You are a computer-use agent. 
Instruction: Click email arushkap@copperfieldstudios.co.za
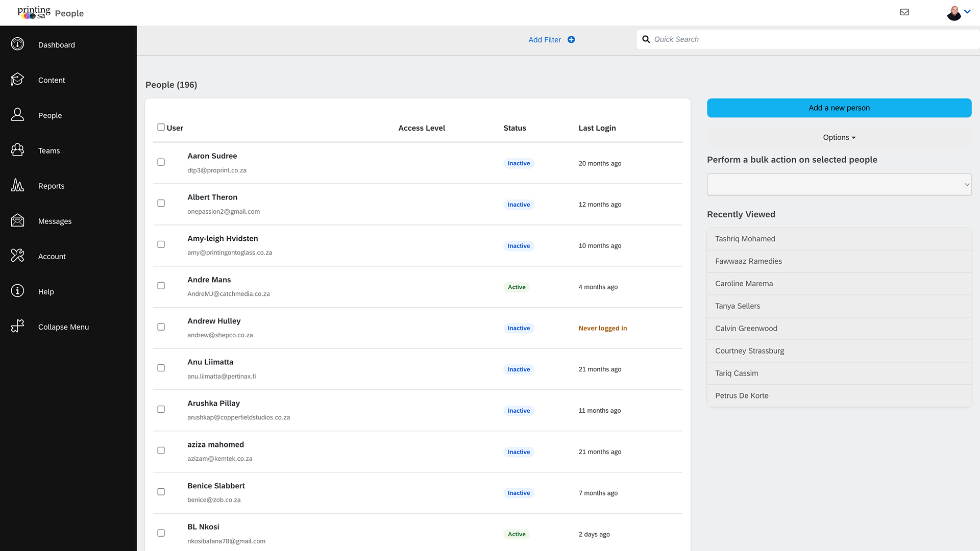[x=238, y=417]
